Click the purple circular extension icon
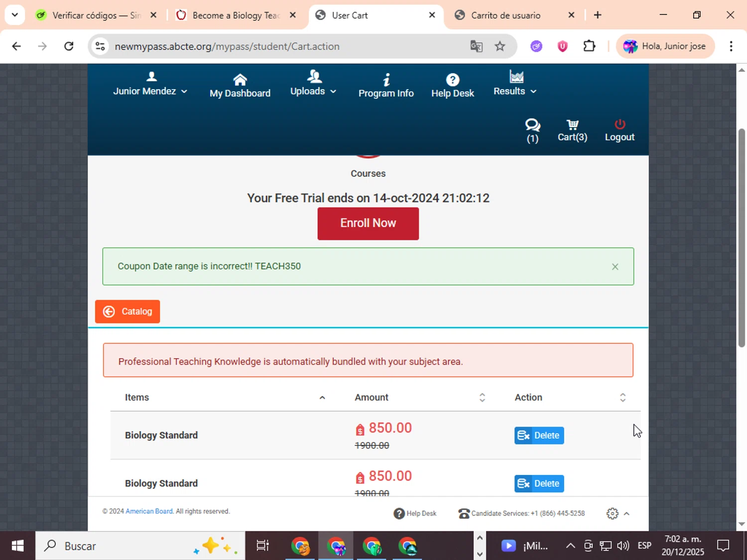 coord(536,46)
